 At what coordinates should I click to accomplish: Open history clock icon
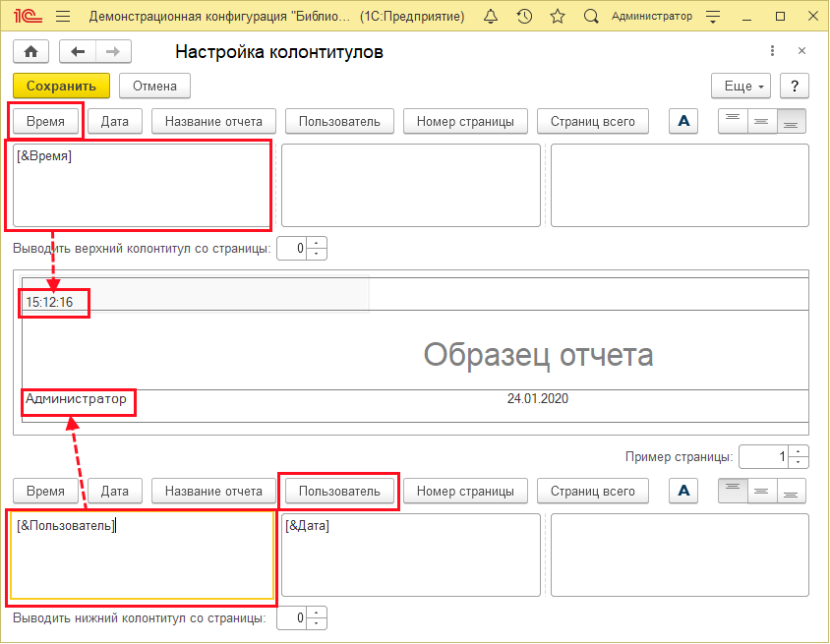(524, 17)
